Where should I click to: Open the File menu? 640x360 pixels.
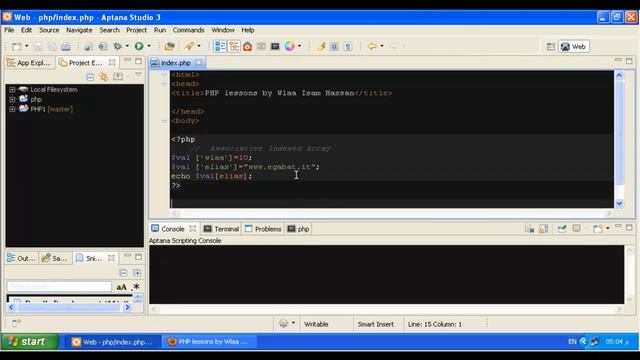click(9, 30)
